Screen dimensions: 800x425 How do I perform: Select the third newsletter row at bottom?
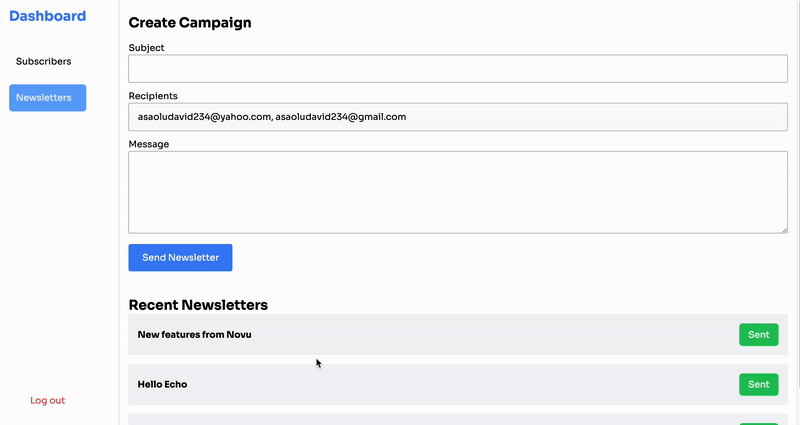[400, 420]
